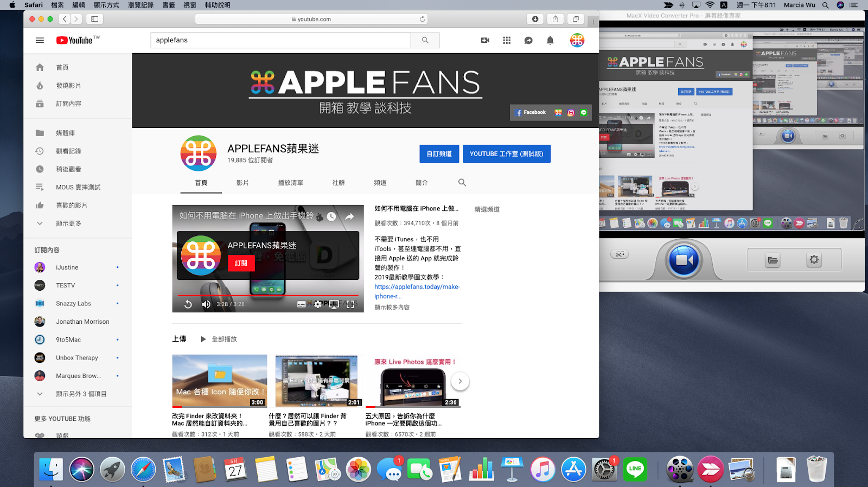The width and height of the screenshot is (868, 487).
Task: Click YOUTUBE 工作室 (測試版) button
Action: pyautogui.click(x=506, y=154)
